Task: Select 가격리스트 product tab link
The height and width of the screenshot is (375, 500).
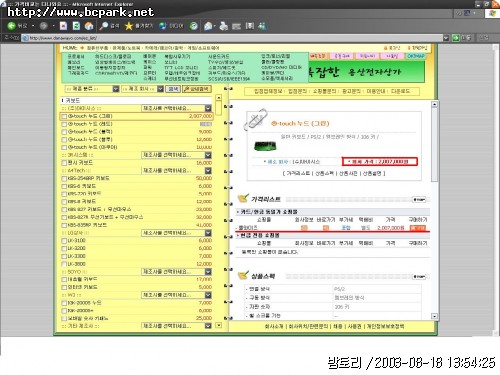Action: [x=298, y=173]
